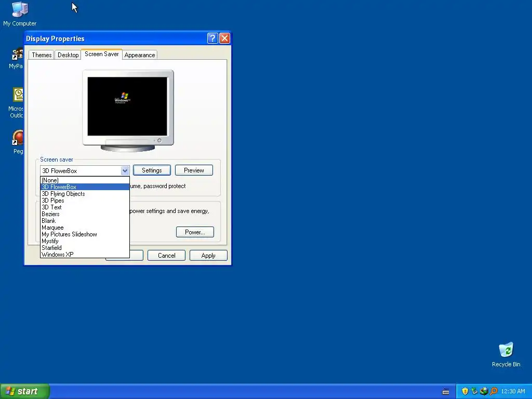This screenshot has height=399, width=532.
Task: Click the magnifier tray icon
Action: (494, 391)
